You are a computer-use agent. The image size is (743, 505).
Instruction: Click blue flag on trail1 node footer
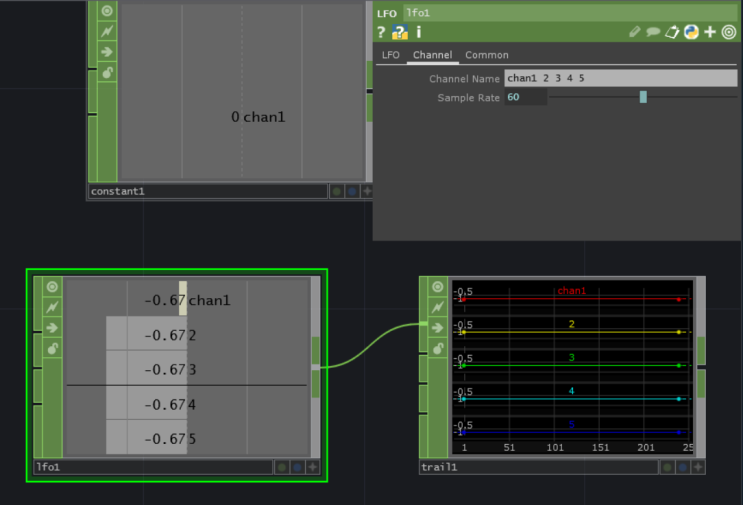pos(682,468)
